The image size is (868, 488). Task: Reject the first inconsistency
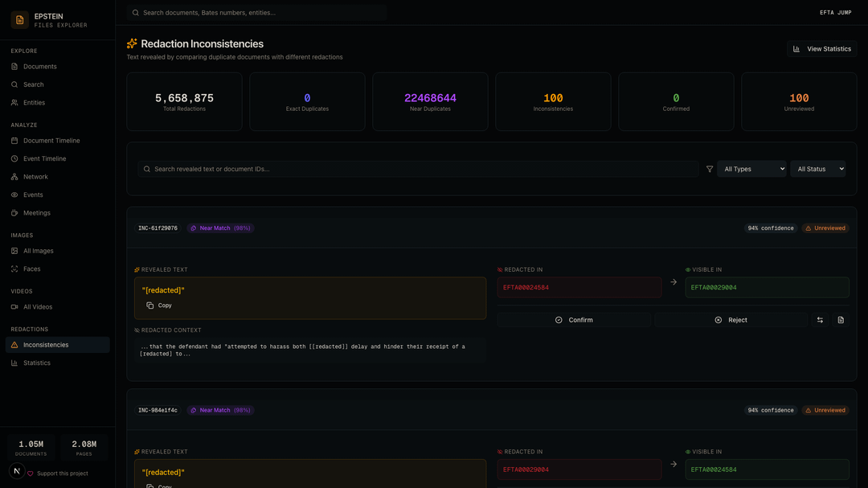point(731,320)
